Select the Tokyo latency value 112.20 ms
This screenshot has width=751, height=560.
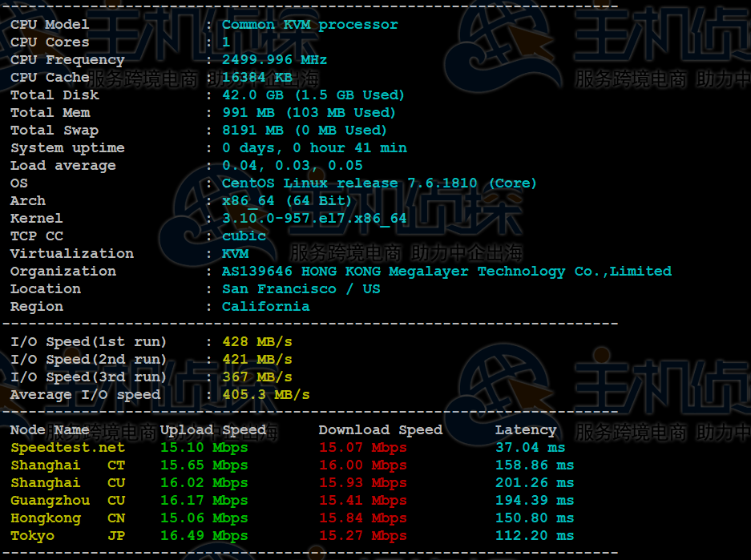pyautogui.click(x=534, y=536)
